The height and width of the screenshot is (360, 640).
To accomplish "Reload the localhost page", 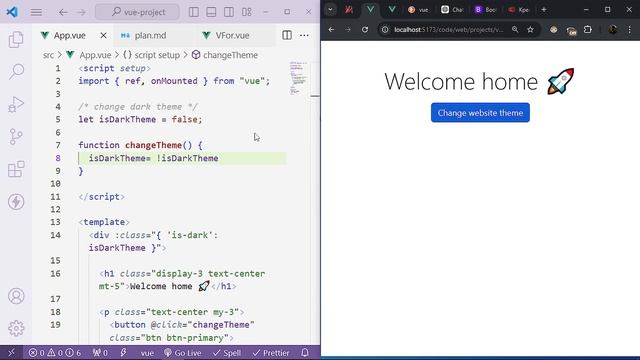I will click(365, 29).
